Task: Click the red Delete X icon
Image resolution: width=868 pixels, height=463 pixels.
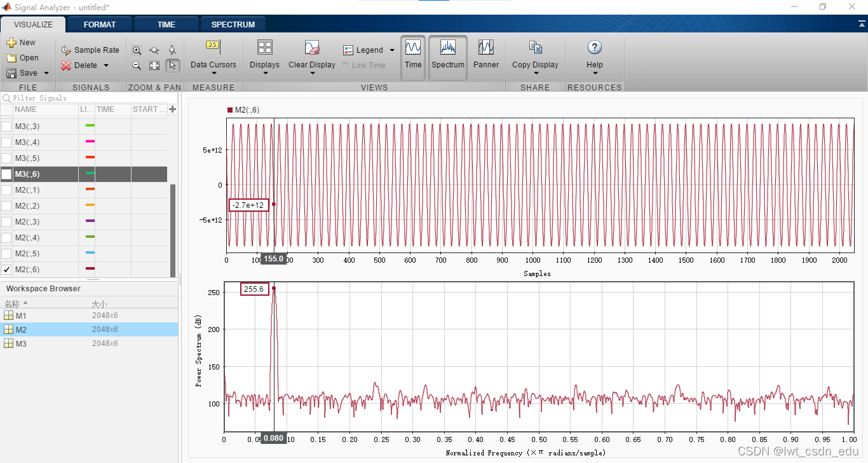Action: click(66, 66)
